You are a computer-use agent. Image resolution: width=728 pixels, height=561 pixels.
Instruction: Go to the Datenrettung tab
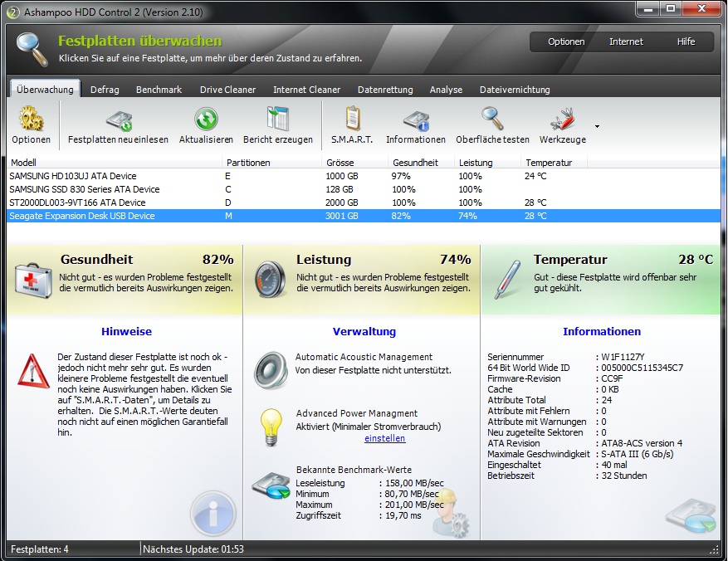coord(385,90)
